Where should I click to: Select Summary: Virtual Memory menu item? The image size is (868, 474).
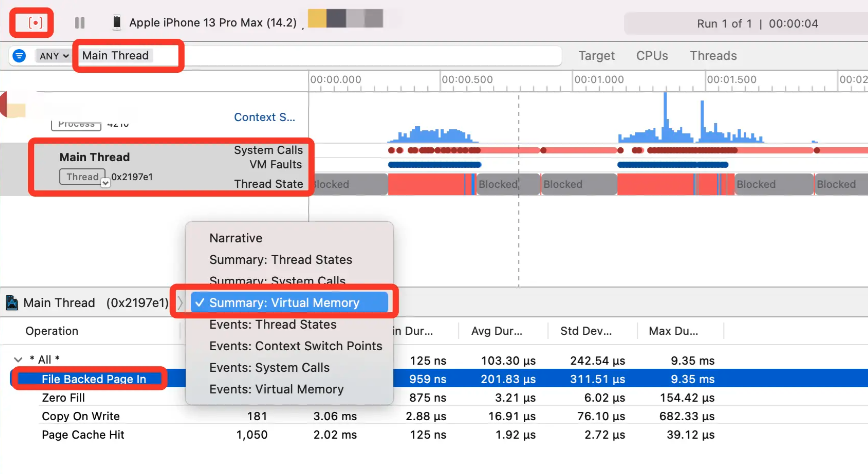coord(290,303)
